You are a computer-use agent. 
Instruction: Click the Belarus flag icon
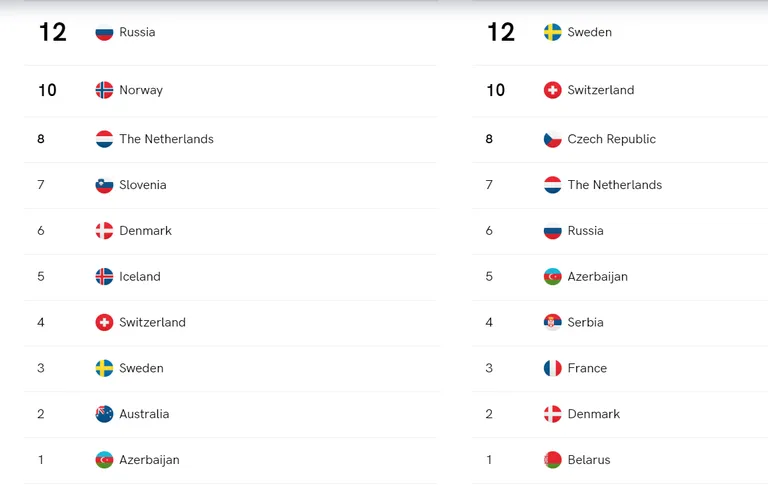[x=552, y=460]
